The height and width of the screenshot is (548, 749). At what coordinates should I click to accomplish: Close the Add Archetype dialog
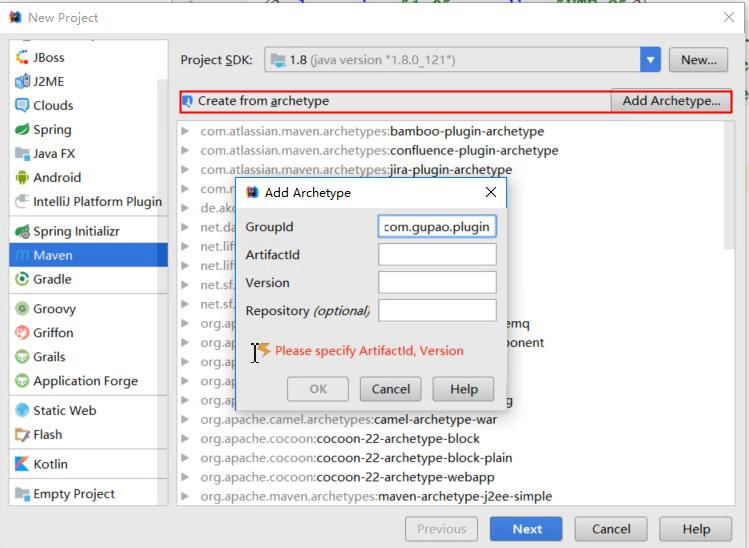(491, 193)
